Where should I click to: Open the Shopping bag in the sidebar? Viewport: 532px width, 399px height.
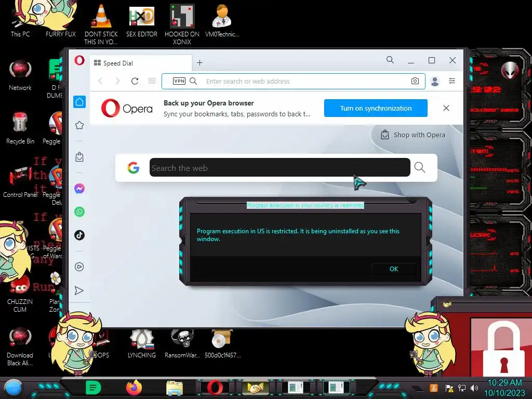79,157
